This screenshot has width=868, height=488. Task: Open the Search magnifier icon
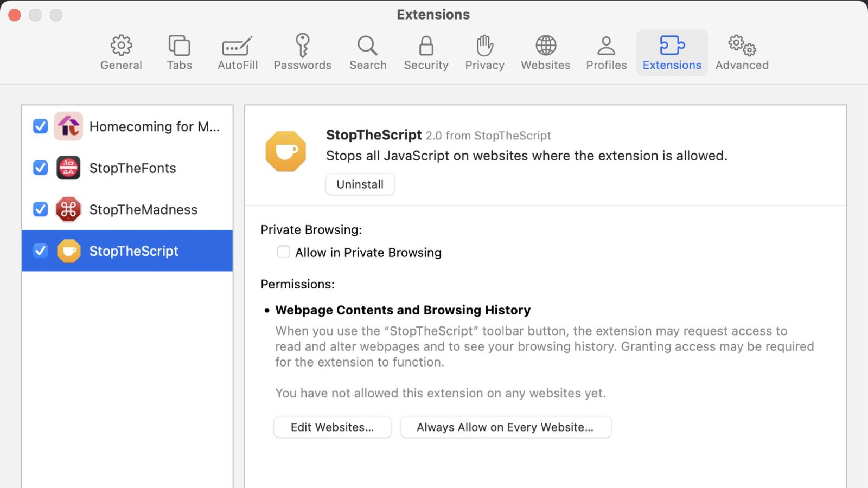(367, 46)
